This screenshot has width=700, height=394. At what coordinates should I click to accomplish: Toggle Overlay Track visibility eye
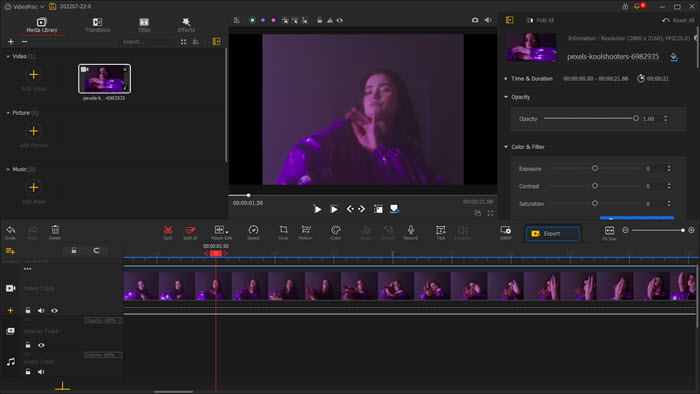41,345
